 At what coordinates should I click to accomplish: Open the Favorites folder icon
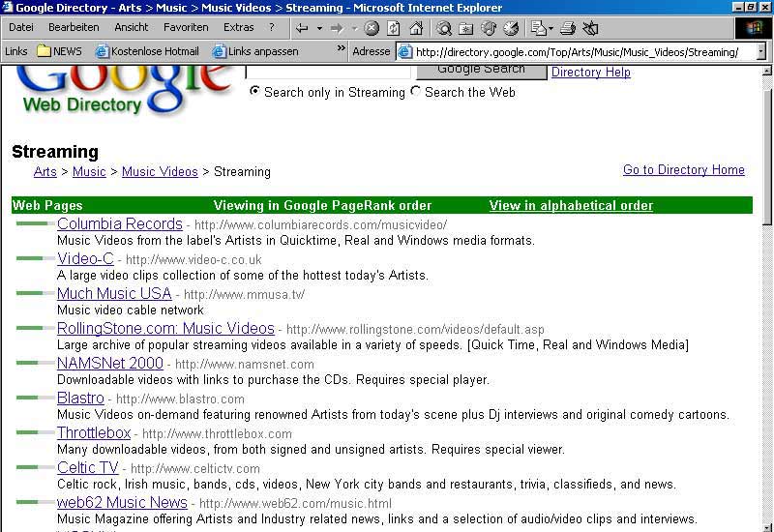point(466,29)
